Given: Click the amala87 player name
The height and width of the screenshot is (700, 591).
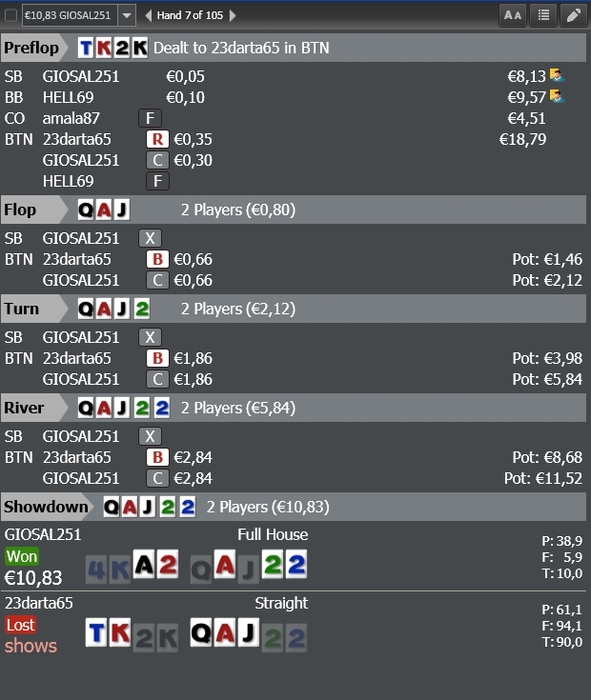Looking at the screenshot, I should (x=71, y=118).
